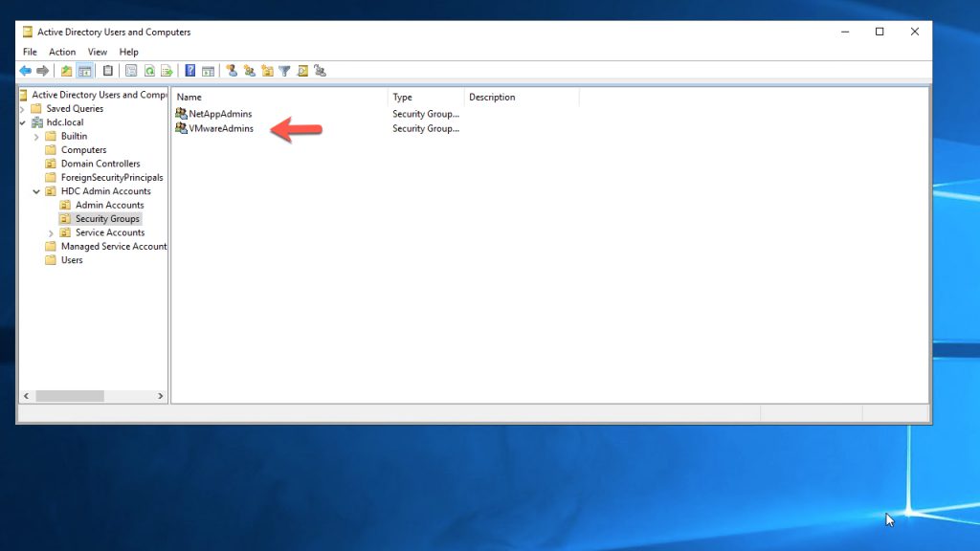The width and height of the screenshot is (980, 551).
Task: Click Type cell of VMwareAdmins row
Action: (x=426, y=129)
